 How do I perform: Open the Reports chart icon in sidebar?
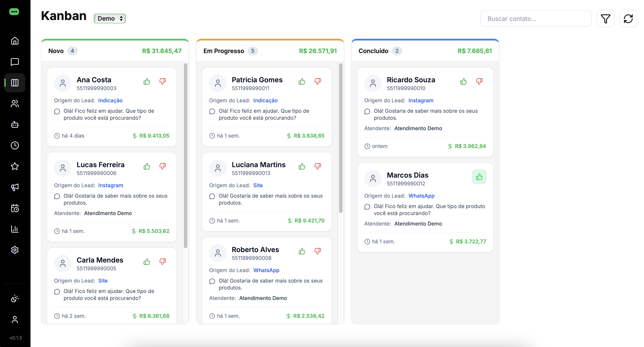15,229
